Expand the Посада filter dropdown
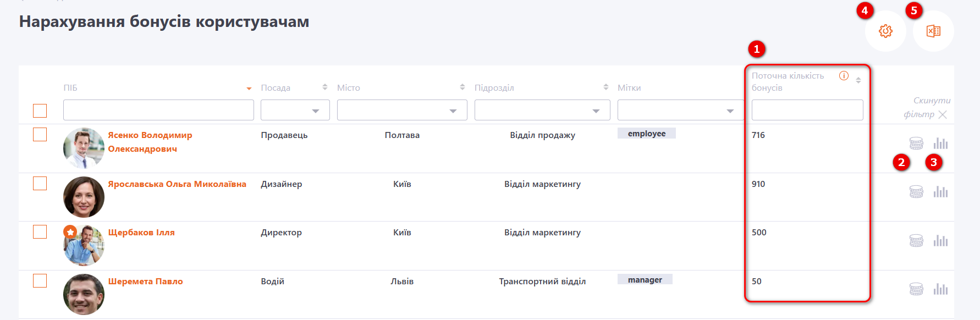 tap(295, 111)
